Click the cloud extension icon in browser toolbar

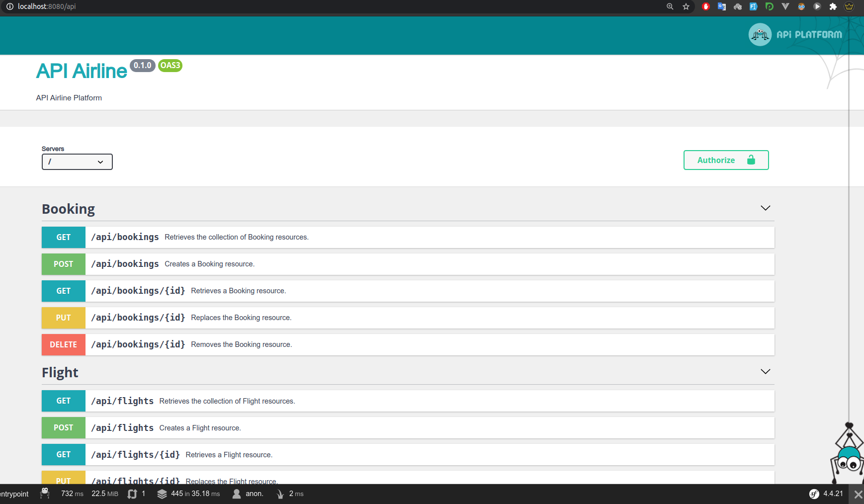click(738, 6)
